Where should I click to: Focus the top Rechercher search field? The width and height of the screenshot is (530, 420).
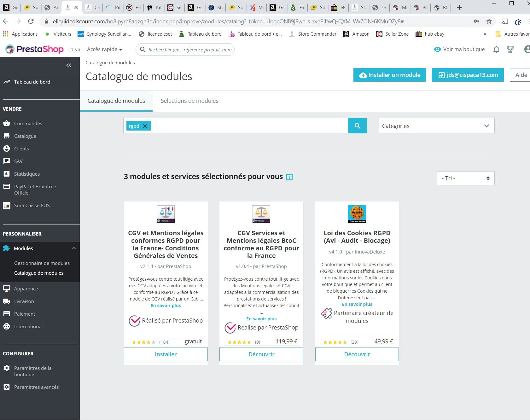pos(185,50)
